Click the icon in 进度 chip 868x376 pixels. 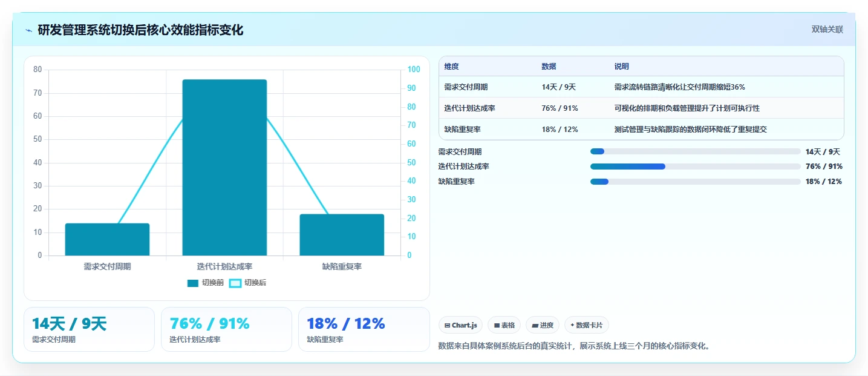(535, 325)
